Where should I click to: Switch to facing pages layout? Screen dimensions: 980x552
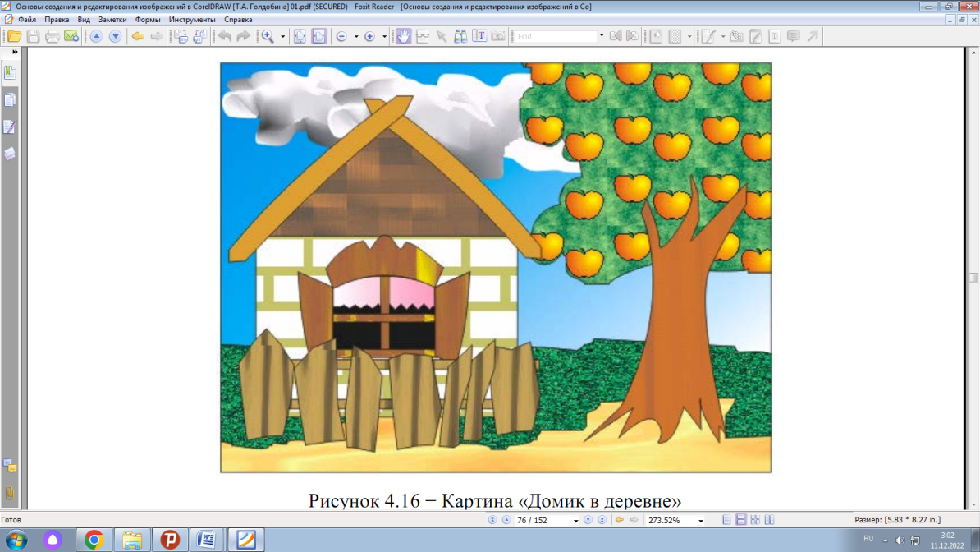point(769,520)
